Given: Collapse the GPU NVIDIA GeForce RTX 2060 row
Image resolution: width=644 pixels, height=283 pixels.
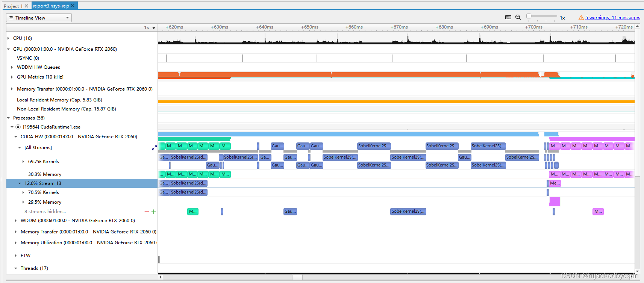Looking at the screenshot, I should click(8, 49).
